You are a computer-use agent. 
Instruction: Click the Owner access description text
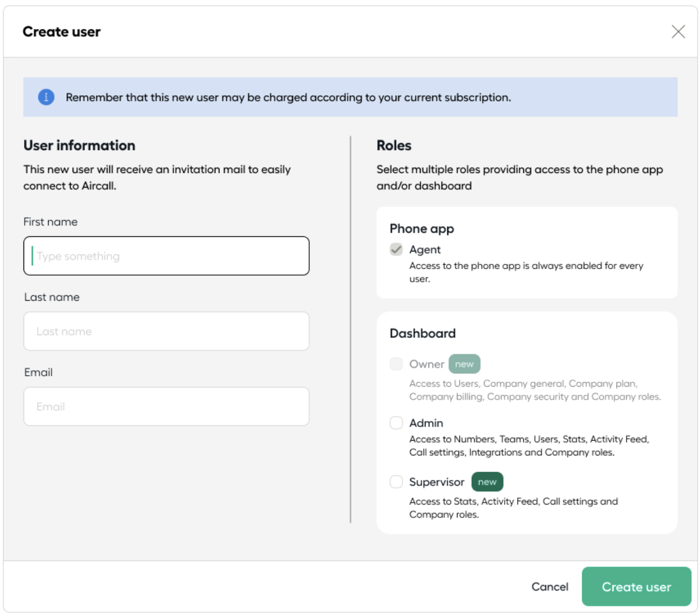[535, 390]
